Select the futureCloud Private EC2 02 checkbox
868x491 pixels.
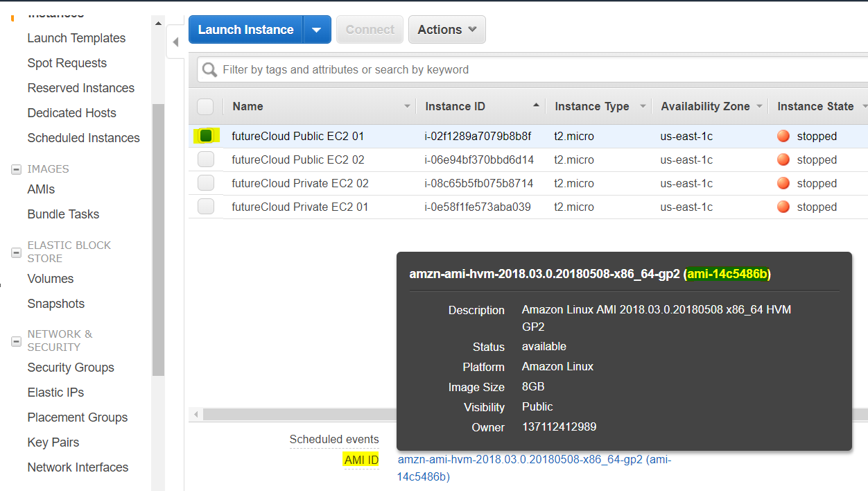(x=206, y=183)
